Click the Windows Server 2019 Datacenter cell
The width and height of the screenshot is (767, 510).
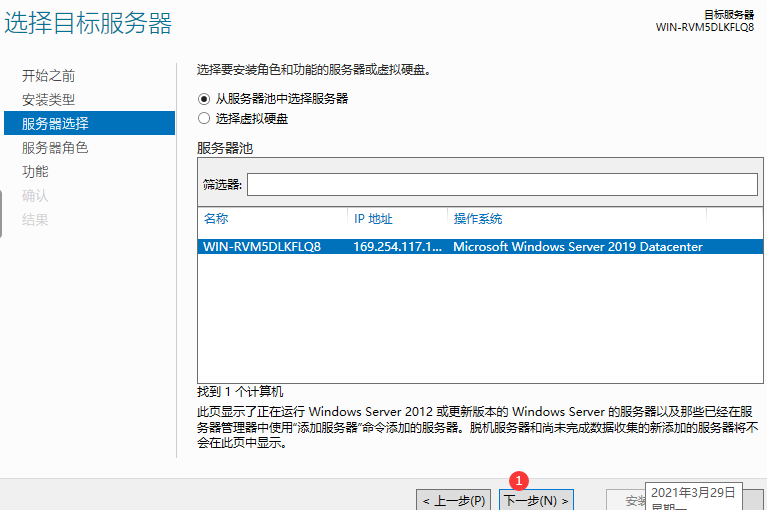coord(577,247)
